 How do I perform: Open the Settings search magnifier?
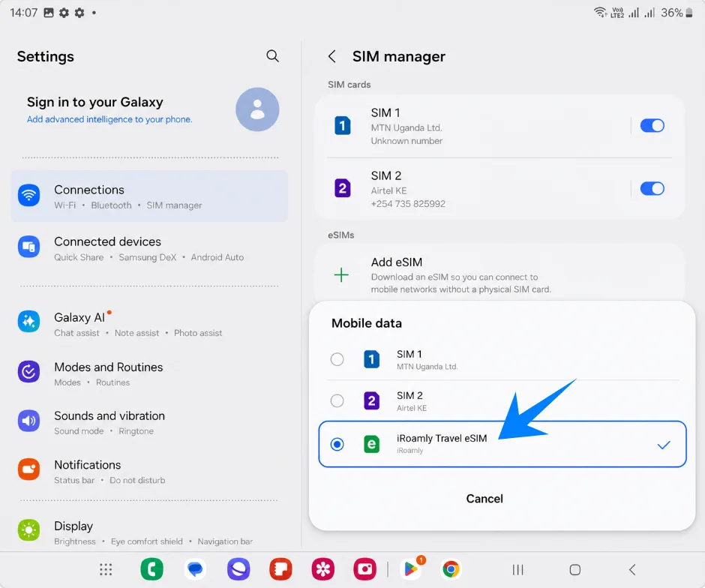272,56
